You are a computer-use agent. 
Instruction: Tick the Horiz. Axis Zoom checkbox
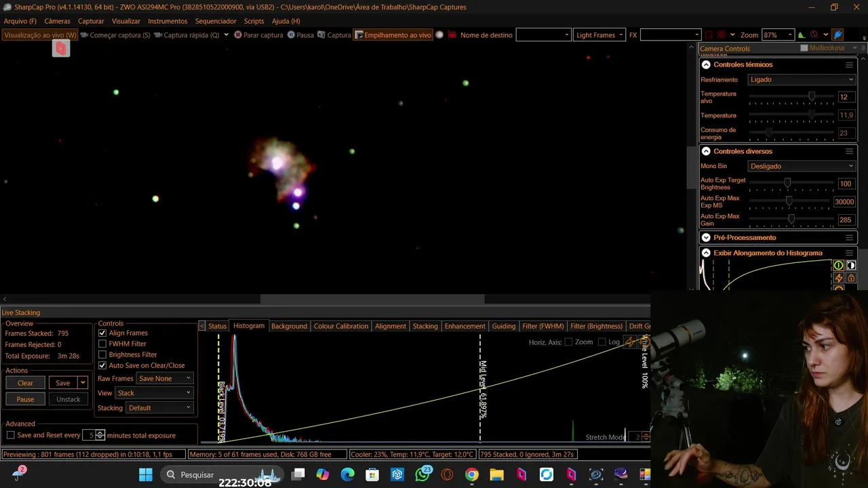click(568, 342)
